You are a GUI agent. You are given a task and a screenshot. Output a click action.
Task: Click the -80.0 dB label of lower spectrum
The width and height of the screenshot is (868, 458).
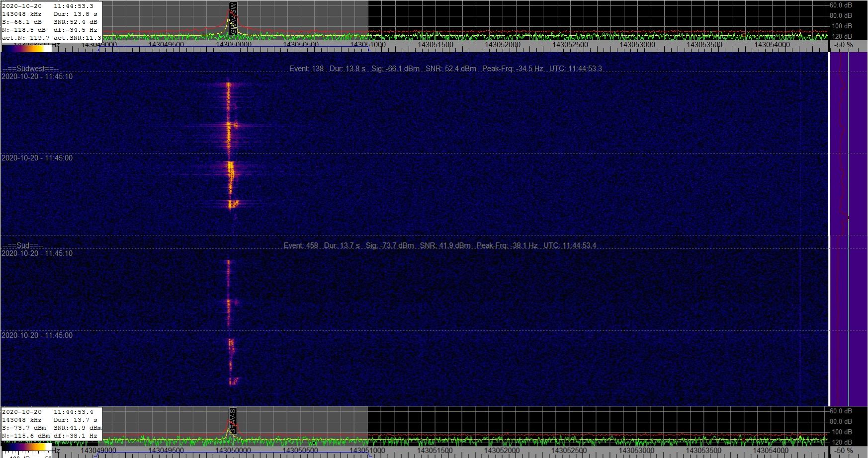(840, 422)
